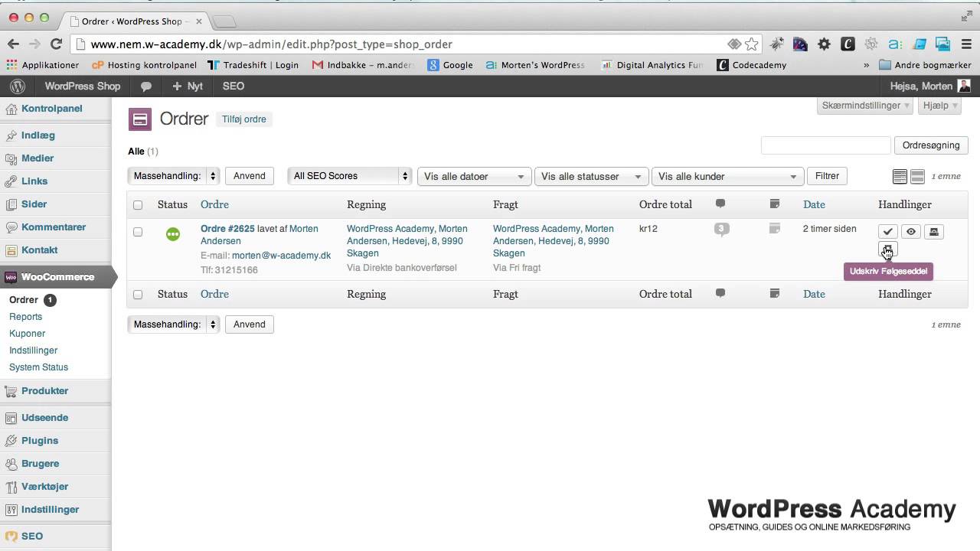Click green processing status icon
Screen dimensions: 980x551
point(173,234)
